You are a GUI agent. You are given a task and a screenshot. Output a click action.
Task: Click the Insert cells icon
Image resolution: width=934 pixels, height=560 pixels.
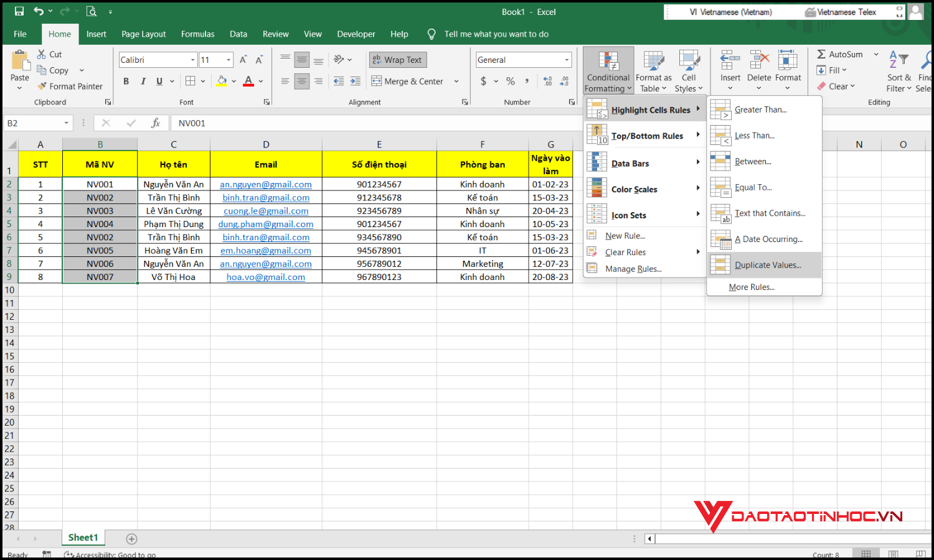[730, 60]
